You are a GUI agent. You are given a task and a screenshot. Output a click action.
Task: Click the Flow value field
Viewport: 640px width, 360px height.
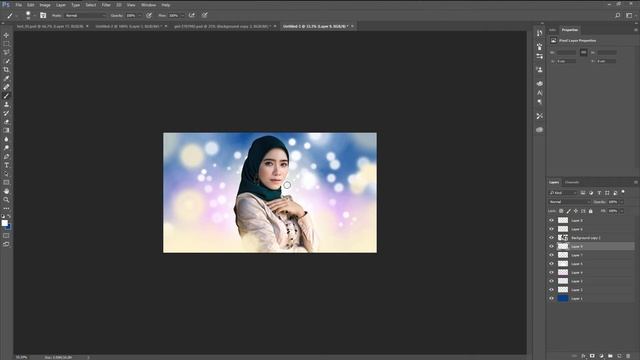coord(174,16)
